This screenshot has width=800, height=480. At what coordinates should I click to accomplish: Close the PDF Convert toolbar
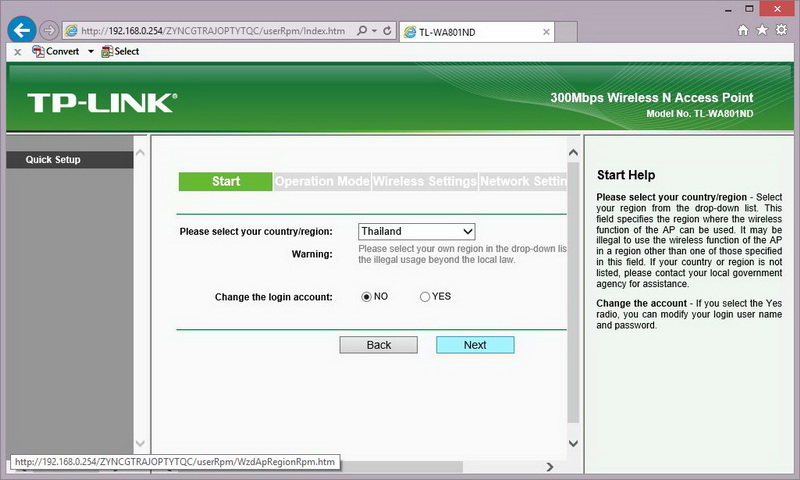17,52
